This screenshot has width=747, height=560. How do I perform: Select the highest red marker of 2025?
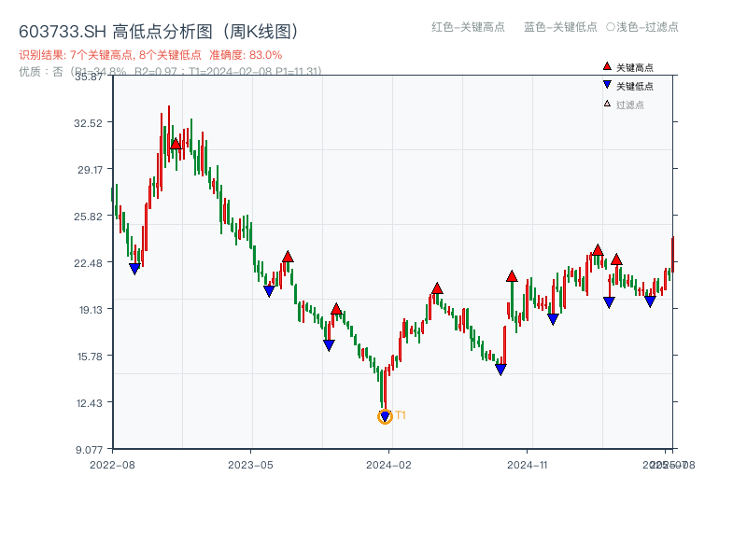click(598, 250)
